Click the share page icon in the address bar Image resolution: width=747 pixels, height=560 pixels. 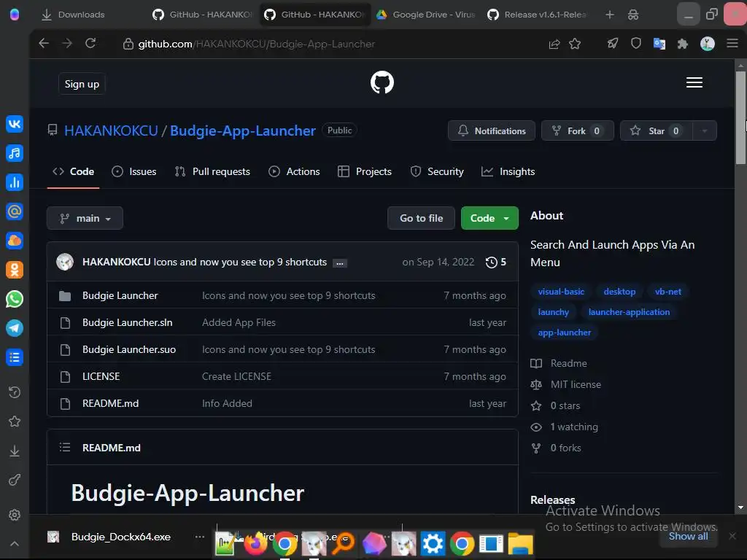[554, 44]
